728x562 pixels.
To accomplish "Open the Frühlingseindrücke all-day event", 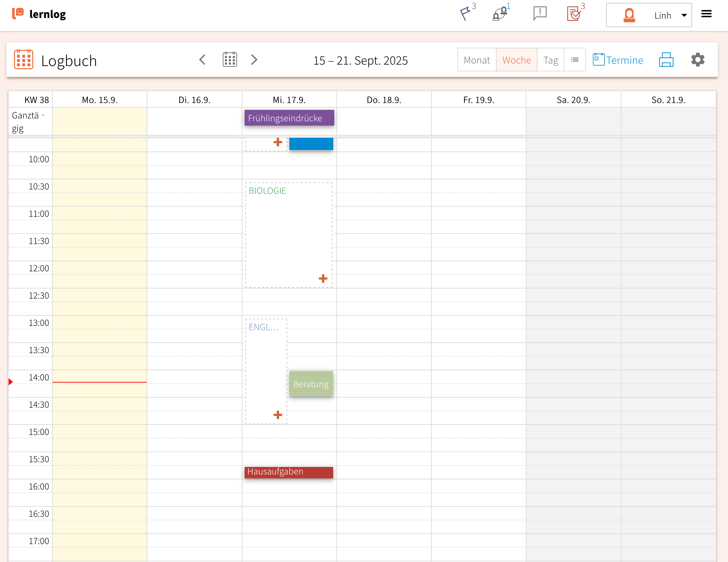I will point(289,118).
